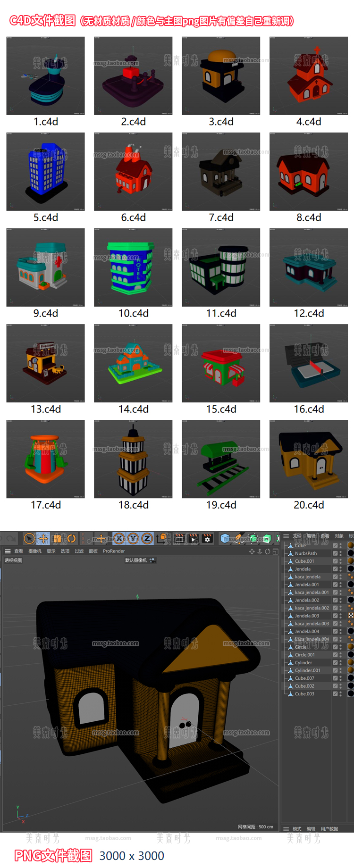
Task: Open the 19.c4d train station thumbnail
Action: [x=221, y=459]
